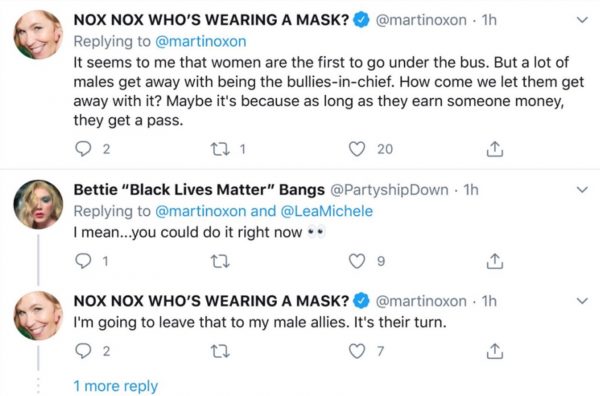Open @martinoxon in first 'Replying to' line

pos(201,41)
